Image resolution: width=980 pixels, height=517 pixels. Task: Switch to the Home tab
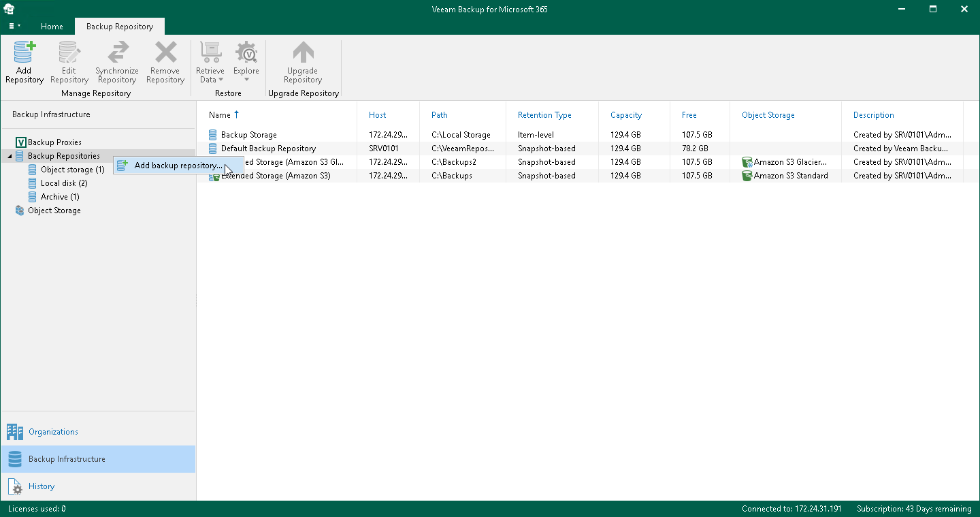(52, 27)
